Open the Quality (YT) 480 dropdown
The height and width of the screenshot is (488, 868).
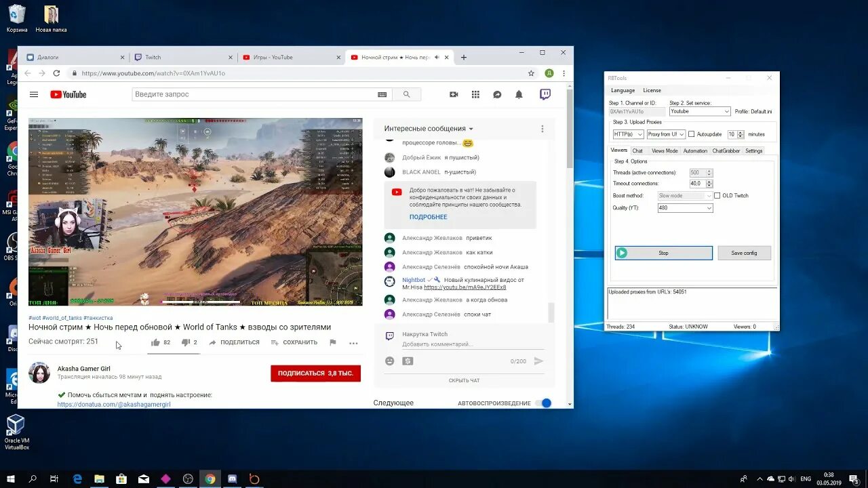(x=685, y=208)
